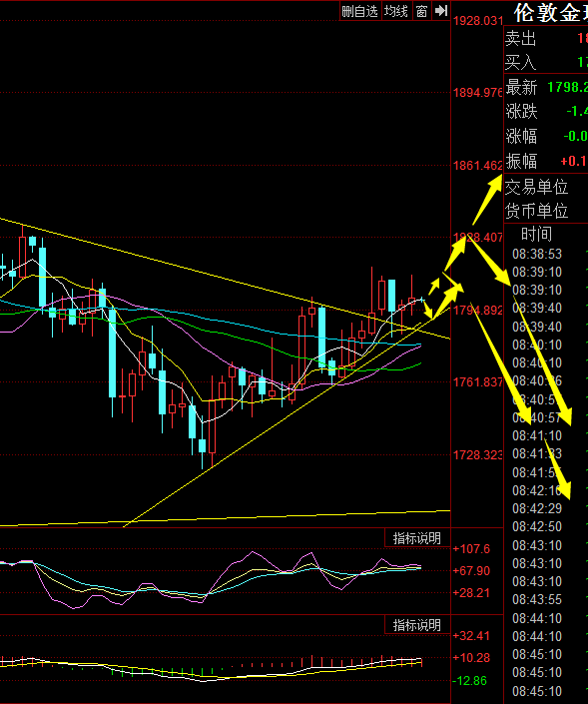The height and width of the screenshot is (704, 588).
Task: Click the jump-to-end arrow icon
Action: click(441, 11)
